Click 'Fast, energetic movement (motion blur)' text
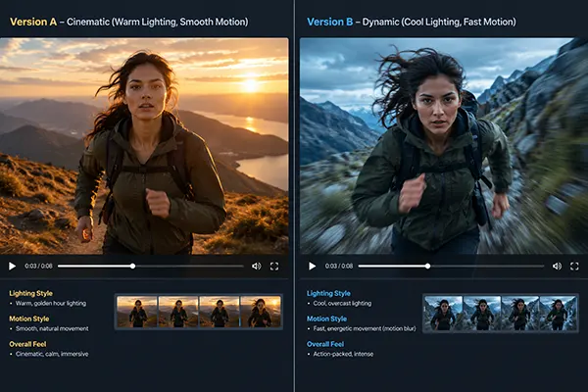Screen dimensions: 588x392 [365, 328]
